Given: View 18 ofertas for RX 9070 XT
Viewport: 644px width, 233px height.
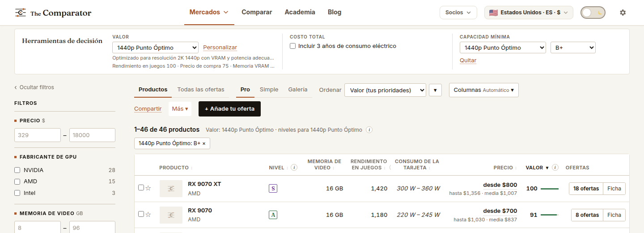Looking at the screenshot, I should pyautogui.click(x=586, y=189).
